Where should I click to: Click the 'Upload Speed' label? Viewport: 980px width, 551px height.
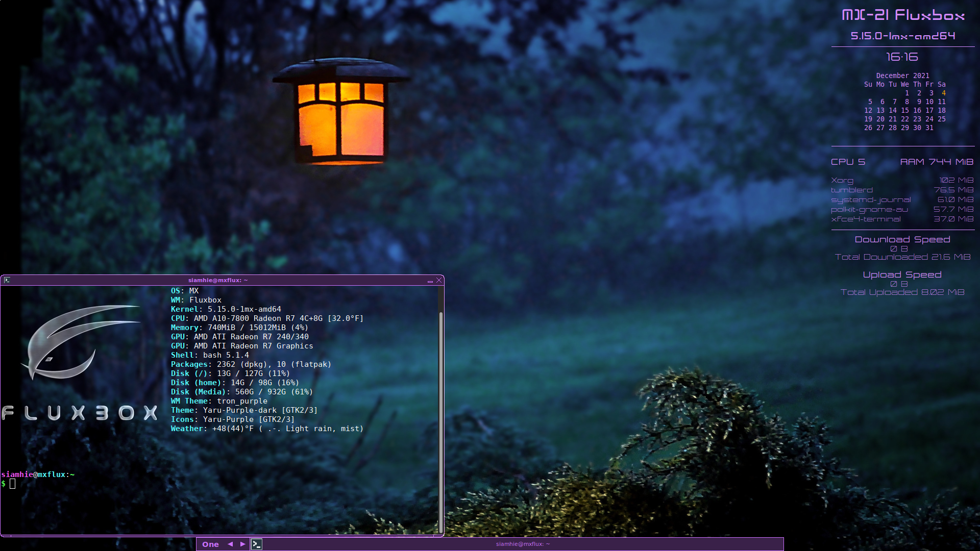tap(902, 274)
